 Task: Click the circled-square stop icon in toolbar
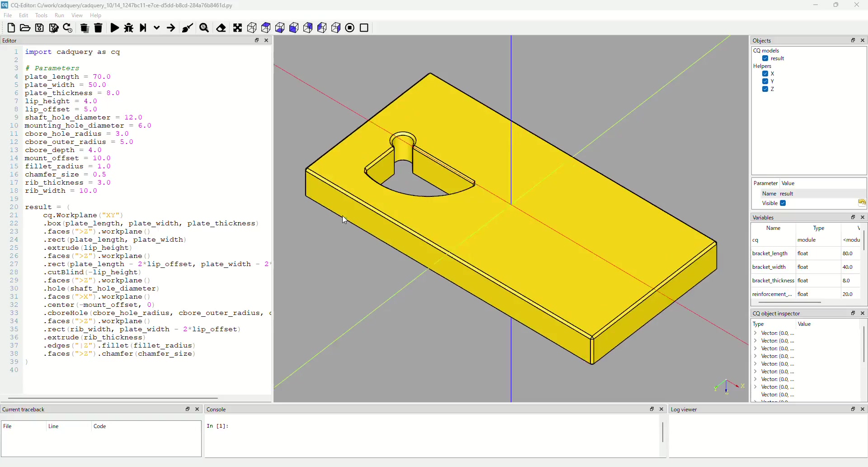(350, 28)
